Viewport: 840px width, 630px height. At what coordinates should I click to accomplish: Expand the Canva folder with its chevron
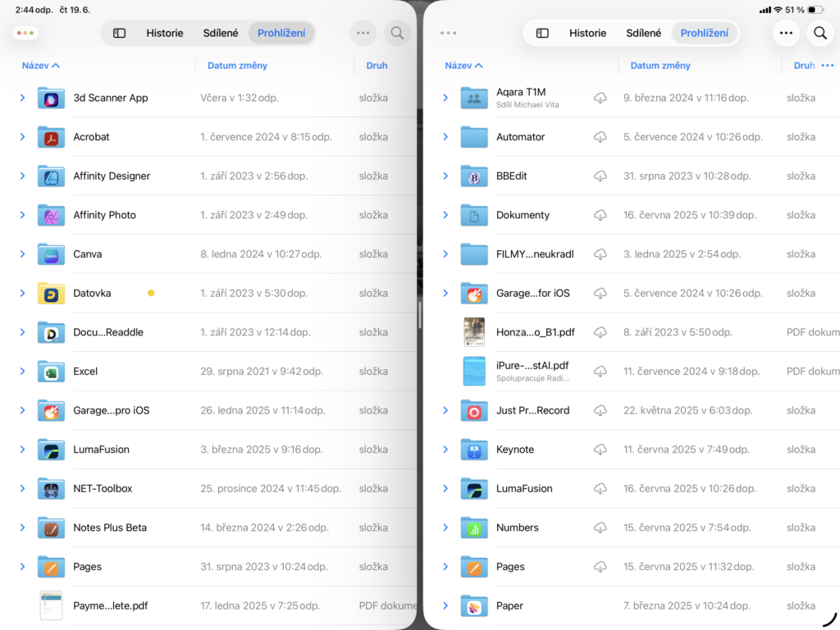pos(21,254)
